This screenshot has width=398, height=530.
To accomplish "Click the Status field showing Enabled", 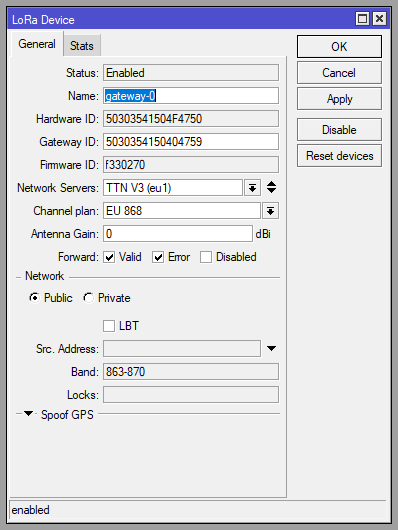I will 191,73.
